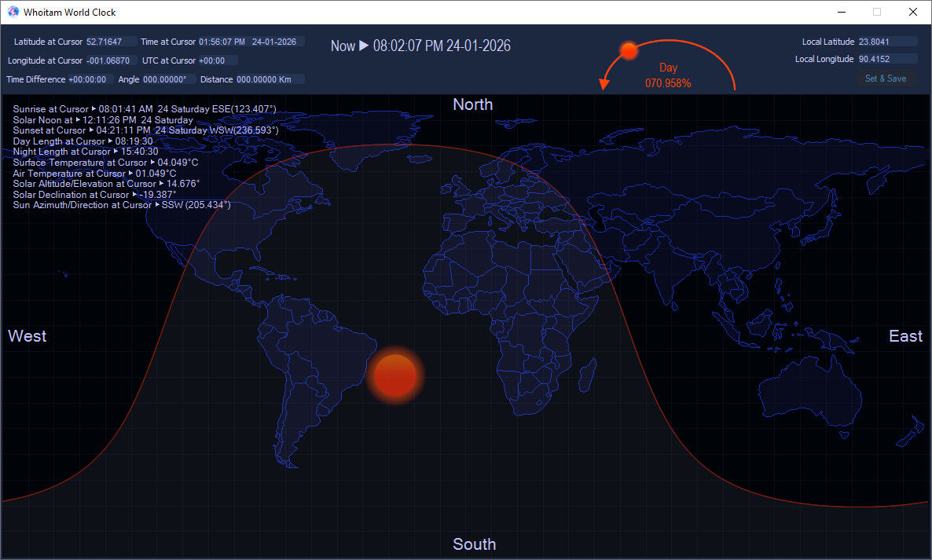Click the arrowhead at the day arc's end
Screen dimensions: 932x560
(604, 82)
